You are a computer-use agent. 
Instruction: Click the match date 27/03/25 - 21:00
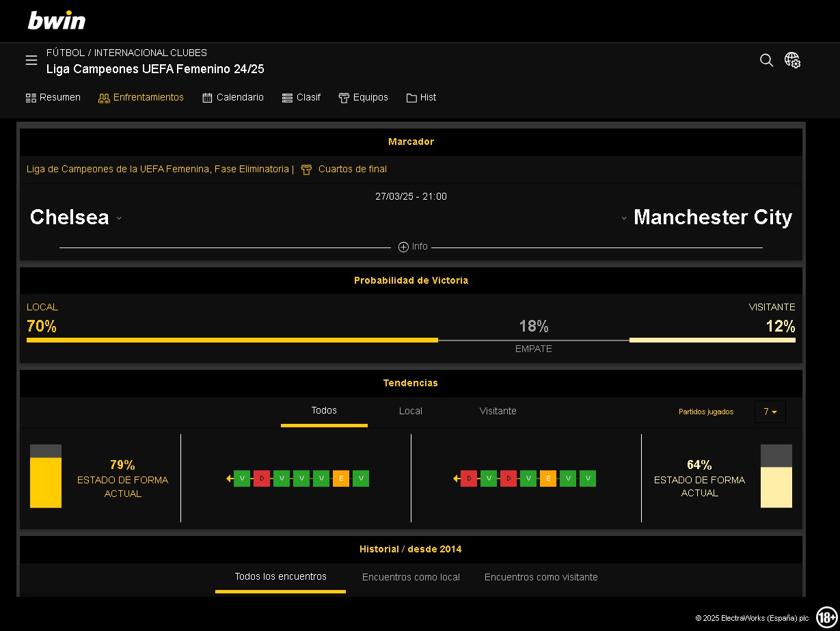click(411, 197)
